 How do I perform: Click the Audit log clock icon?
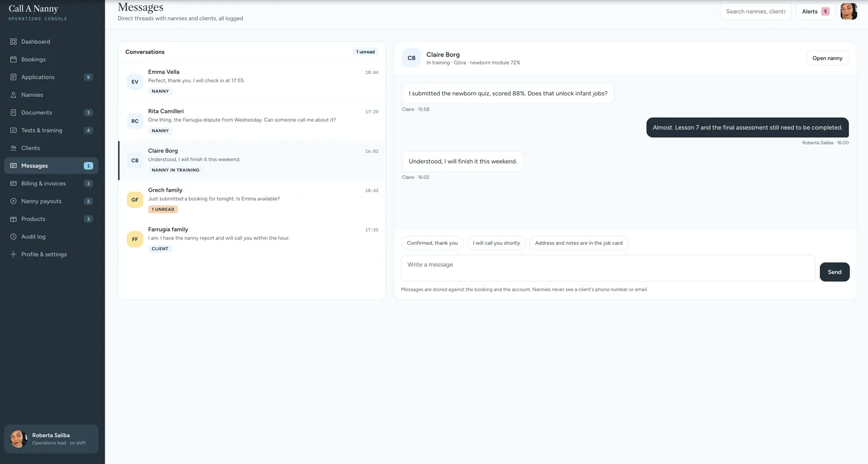(x=14, y=237)
